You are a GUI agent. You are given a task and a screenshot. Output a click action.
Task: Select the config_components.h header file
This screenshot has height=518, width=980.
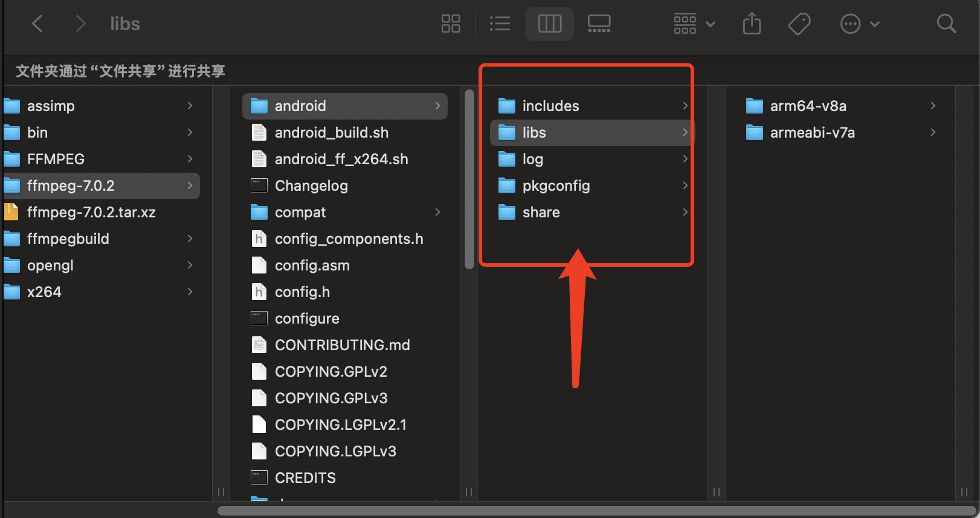[345, 239]
